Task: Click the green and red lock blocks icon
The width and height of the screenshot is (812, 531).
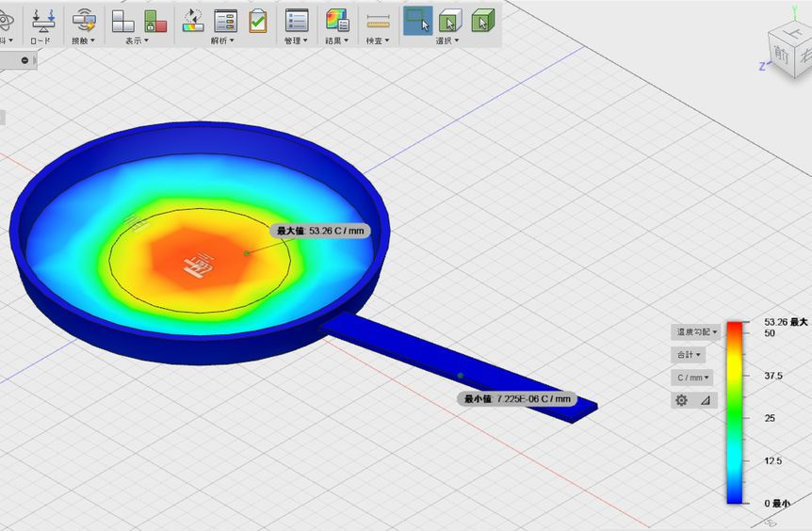Action: coord(154,21)
